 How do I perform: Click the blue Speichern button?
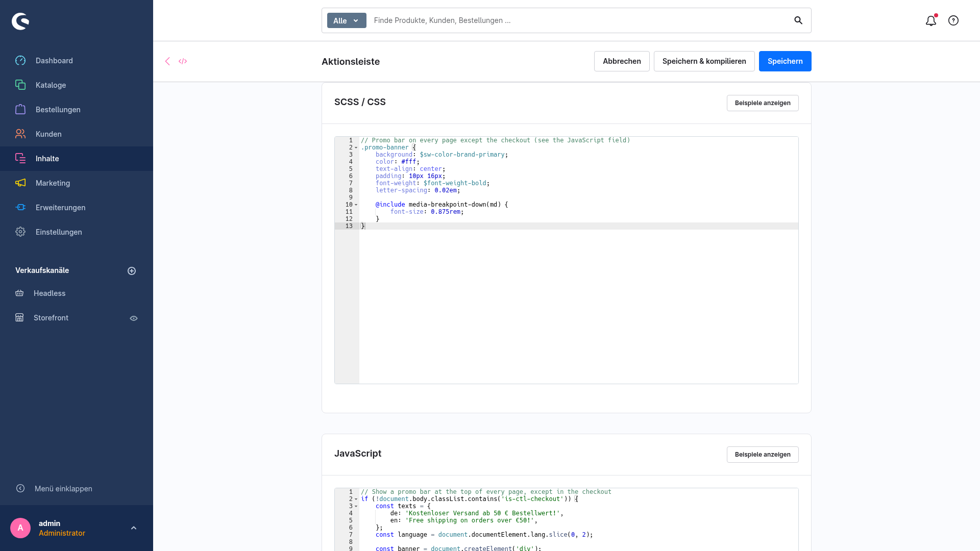point(785,61)
